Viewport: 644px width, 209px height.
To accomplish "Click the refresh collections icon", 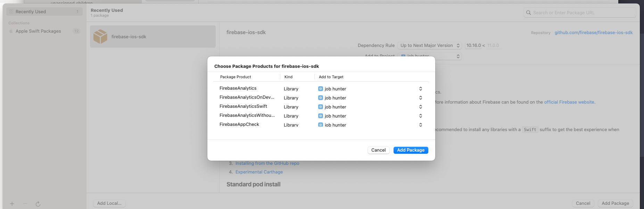I will (38, 204).
